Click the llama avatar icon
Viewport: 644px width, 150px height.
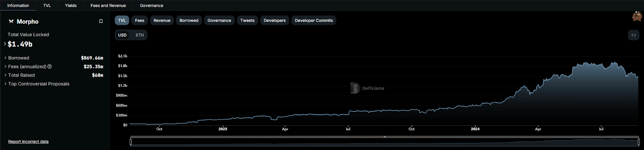[x=637, y=16]
